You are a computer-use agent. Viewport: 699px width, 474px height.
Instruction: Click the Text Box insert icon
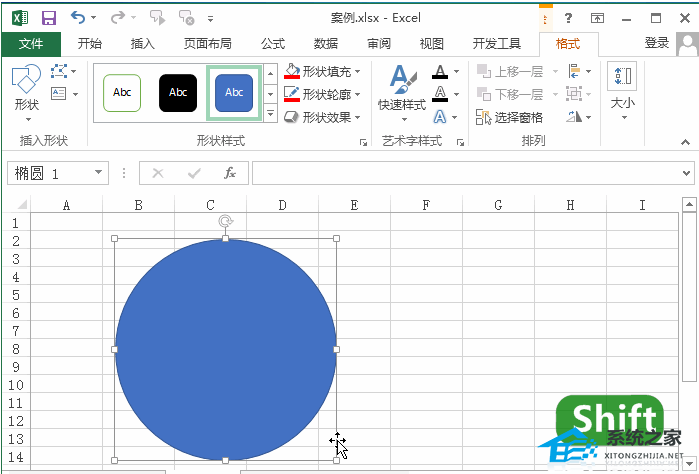(59, 94)
